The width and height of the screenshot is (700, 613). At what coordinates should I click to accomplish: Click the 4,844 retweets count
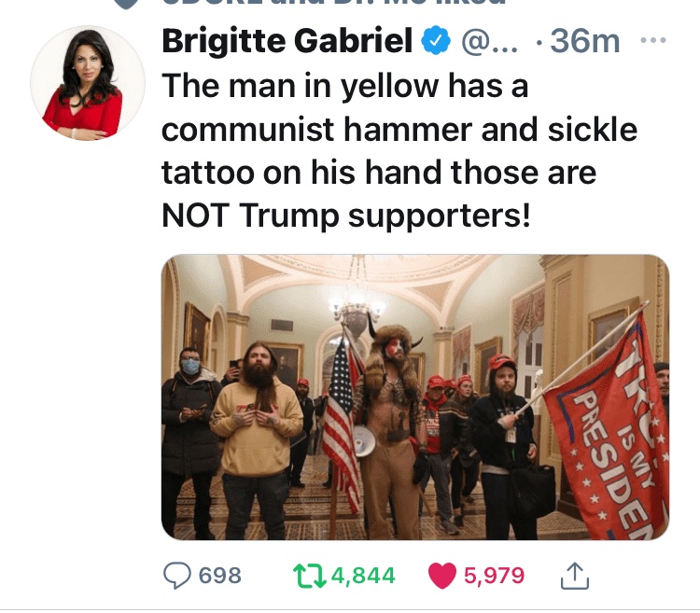(x=363, y=576)
